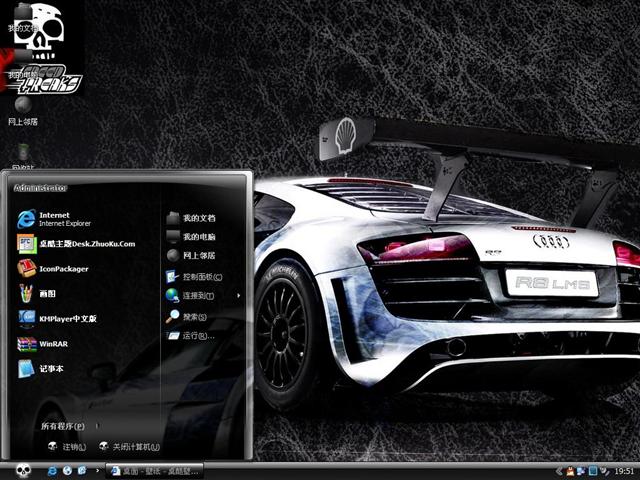Switch to 桌面 - 壁纸 taskbar window
Image resolution: width=640 pixels, height=480 pixels.
tap(155, 471)
